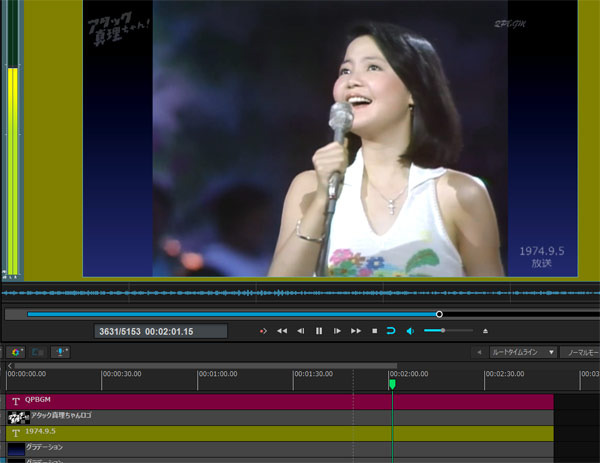This screenshot has height=463, width=600.
Task: Click the fast forward button
Action: click(356, 331)
